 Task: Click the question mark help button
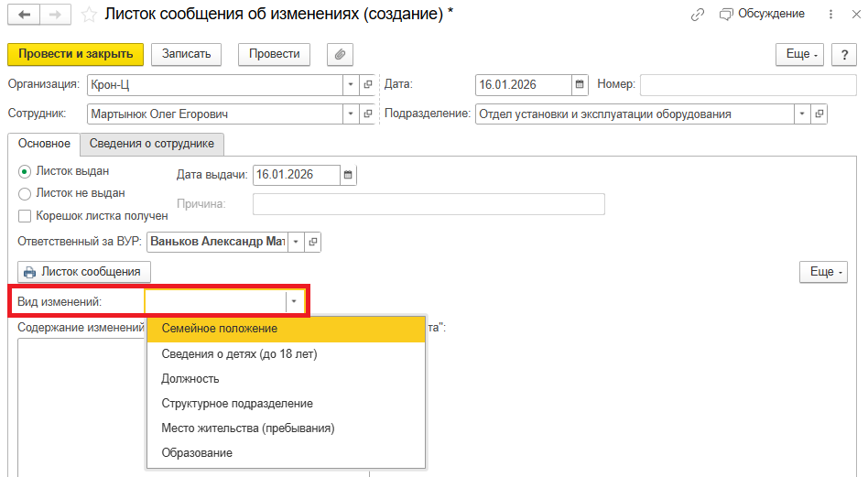(843, 54)
